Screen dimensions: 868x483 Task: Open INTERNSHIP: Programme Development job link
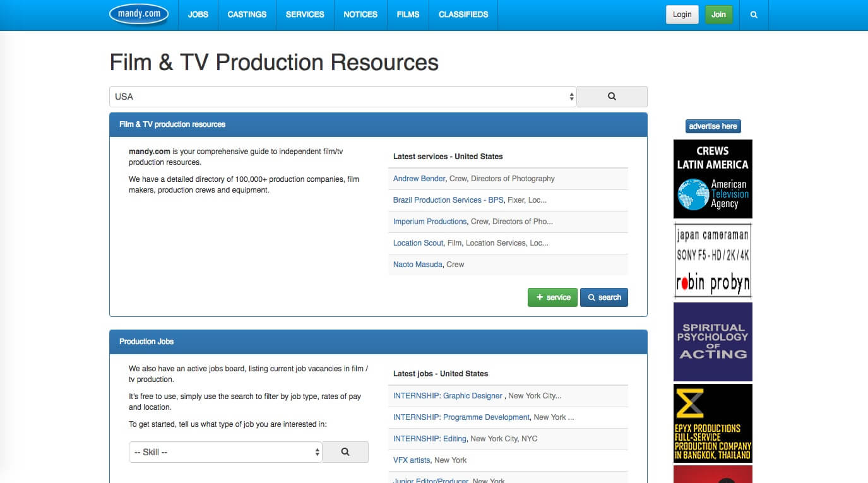pos(461,417)
